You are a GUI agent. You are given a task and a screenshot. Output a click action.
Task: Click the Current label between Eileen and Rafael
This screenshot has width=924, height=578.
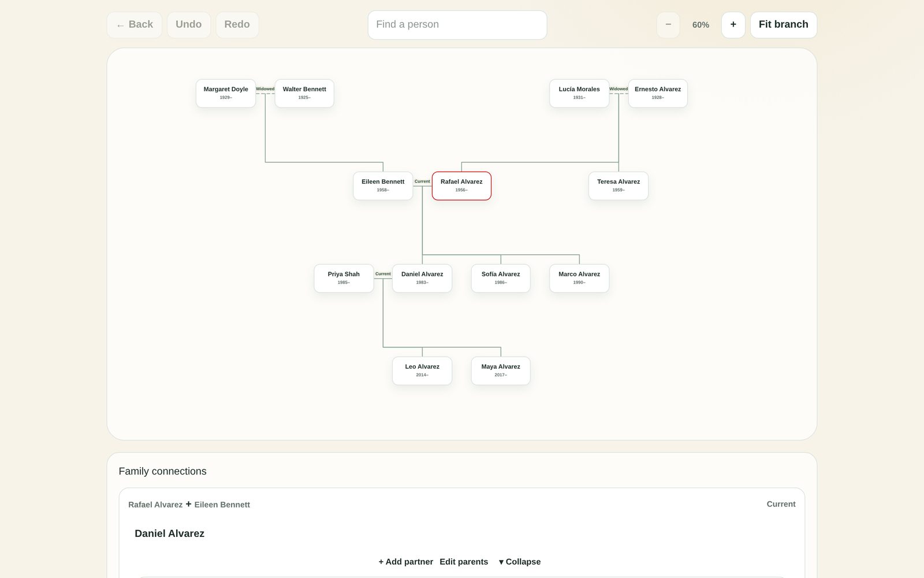pos(422,181)
